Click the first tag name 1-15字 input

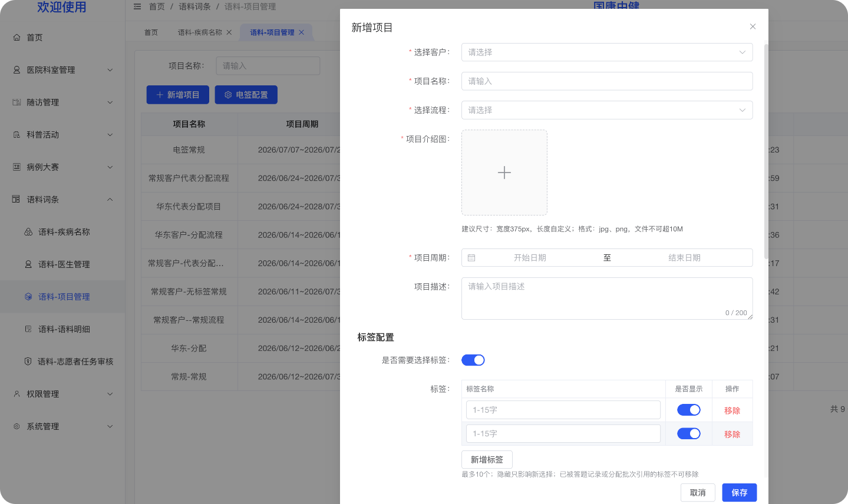(563, 410)
